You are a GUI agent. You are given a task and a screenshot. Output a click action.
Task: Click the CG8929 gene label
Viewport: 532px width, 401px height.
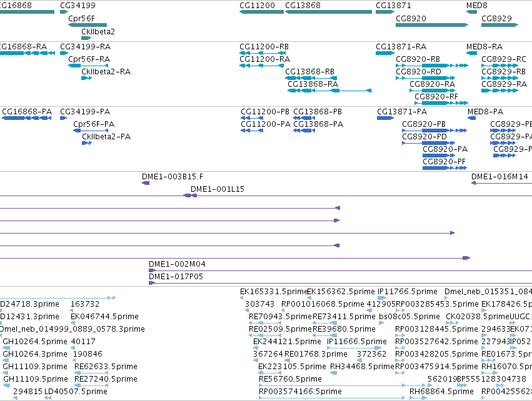[x=496, y=18]
